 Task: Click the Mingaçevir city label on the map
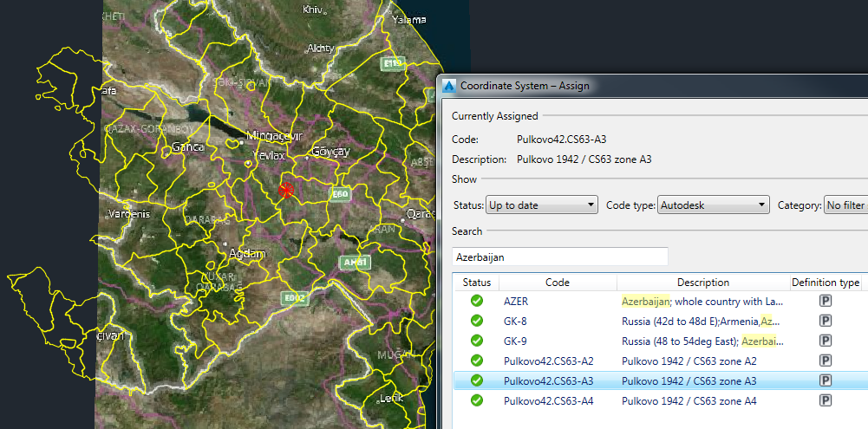click(x=275, y=135)
